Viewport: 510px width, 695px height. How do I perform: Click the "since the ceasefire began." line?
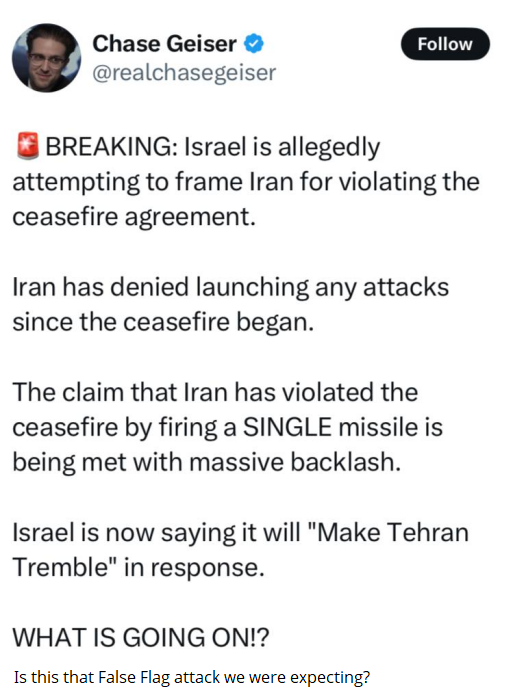163,322
